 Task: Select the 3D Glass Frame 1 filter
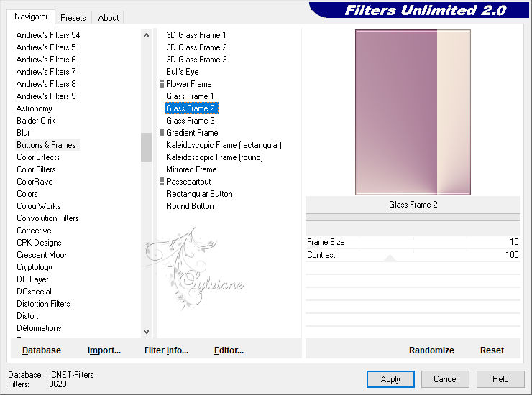click(x=196, y=35)
